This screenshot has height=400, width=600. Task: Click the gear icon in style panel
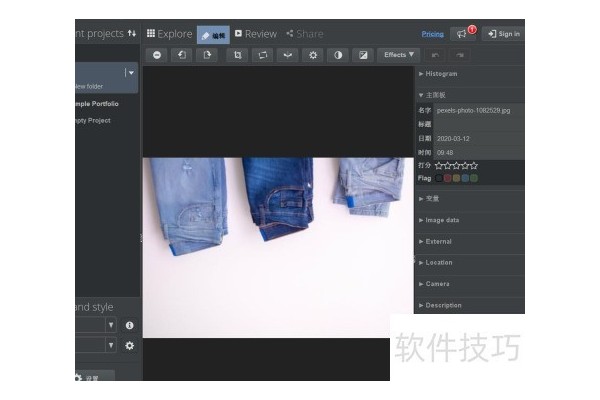click(x=129, y=346)
